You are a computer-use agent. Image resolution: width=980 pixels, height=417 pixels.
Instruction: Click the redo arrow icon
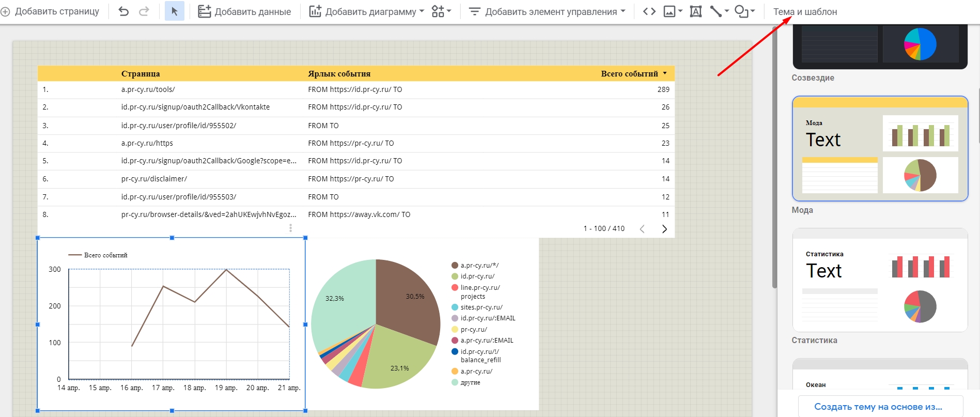tap(144, 11)
